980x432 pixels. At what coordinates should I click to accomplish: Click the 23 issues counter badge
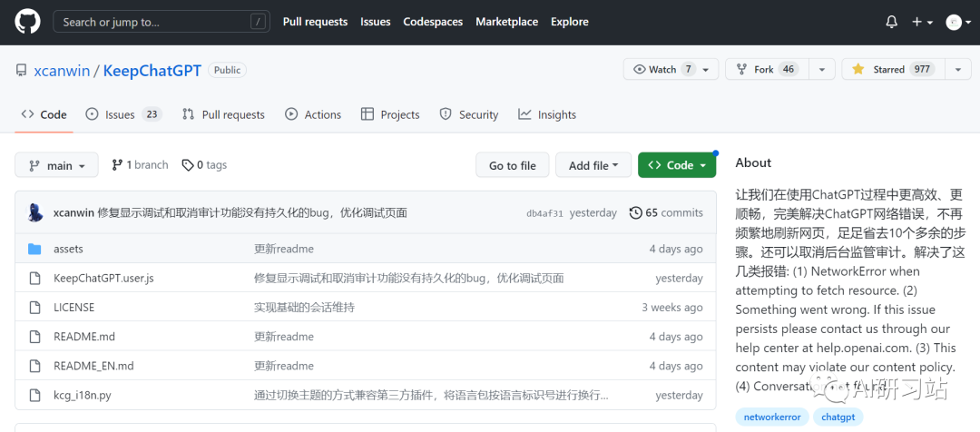click(152, 114)
